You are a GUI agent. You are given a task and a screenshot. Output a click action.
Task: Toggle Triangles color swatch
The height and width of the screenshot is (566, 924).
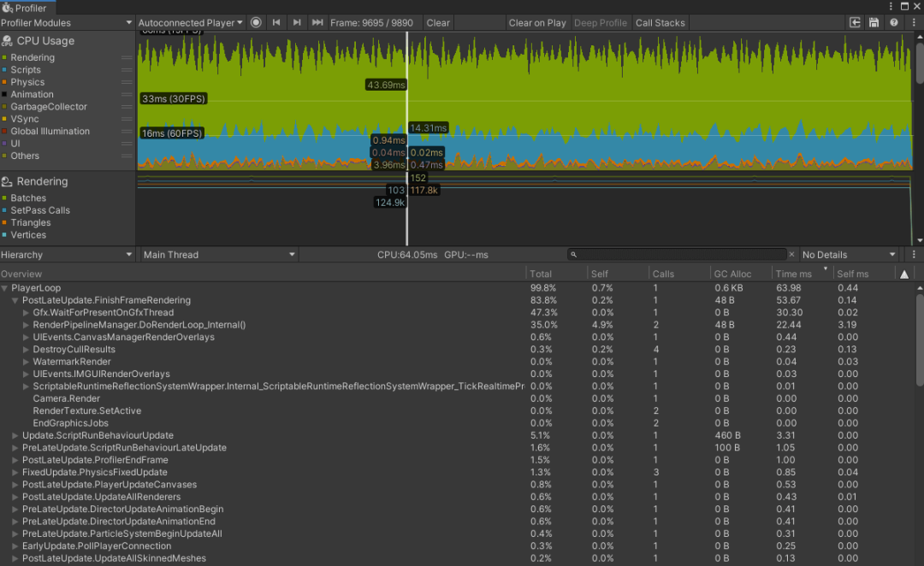point(5,222)
